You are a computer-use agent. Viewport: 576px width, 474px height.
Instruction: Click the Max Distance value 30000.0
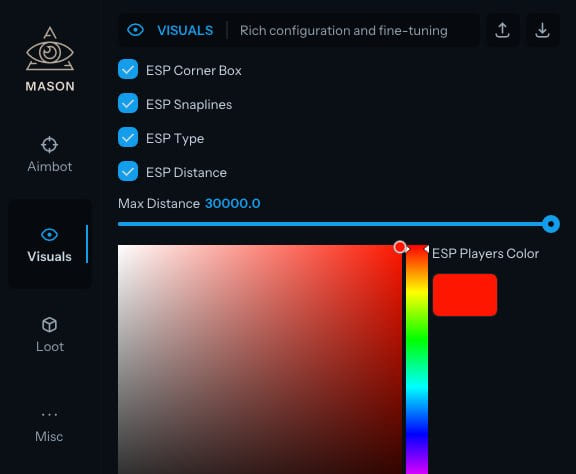[x=233, y=204]
